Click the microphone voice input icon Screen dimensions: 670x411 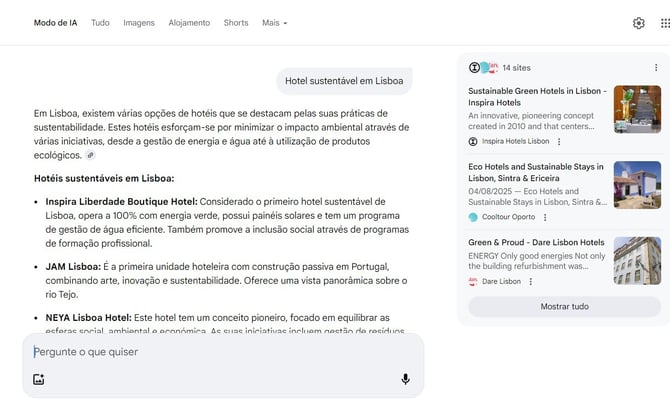pyautogui.click(x=405, y=379)
